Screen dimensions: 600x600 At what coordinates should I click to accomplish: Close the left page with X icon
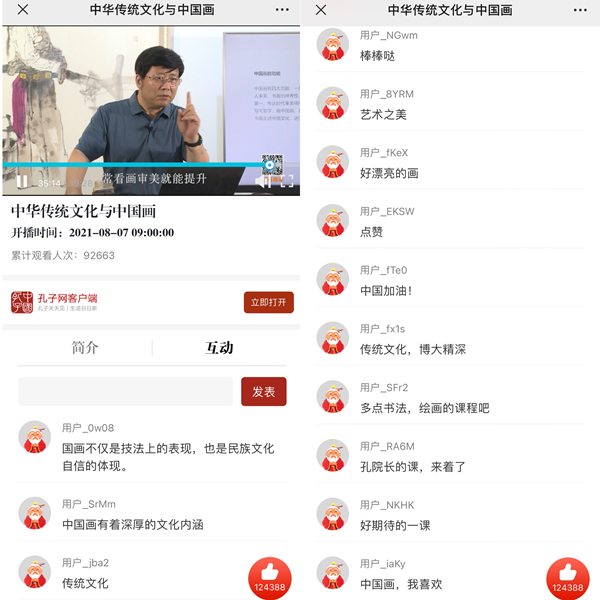(x=23, y=10)
